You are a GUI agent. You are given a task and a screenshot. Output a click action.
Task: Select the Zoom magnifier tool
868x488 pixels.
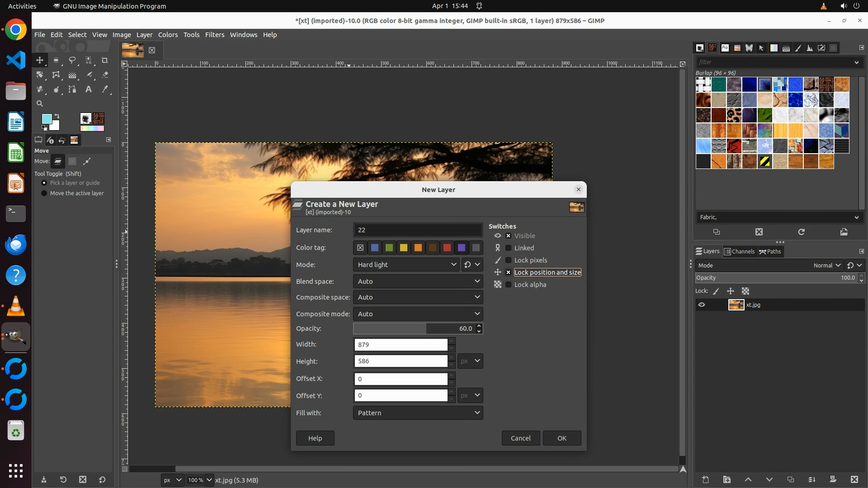click(x=40, y=103)
